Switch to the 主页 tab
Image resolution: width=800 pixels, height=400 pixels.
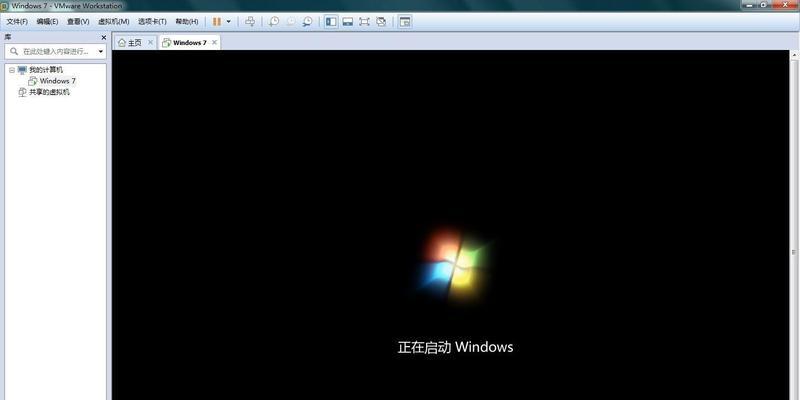[x=135, y=43]
